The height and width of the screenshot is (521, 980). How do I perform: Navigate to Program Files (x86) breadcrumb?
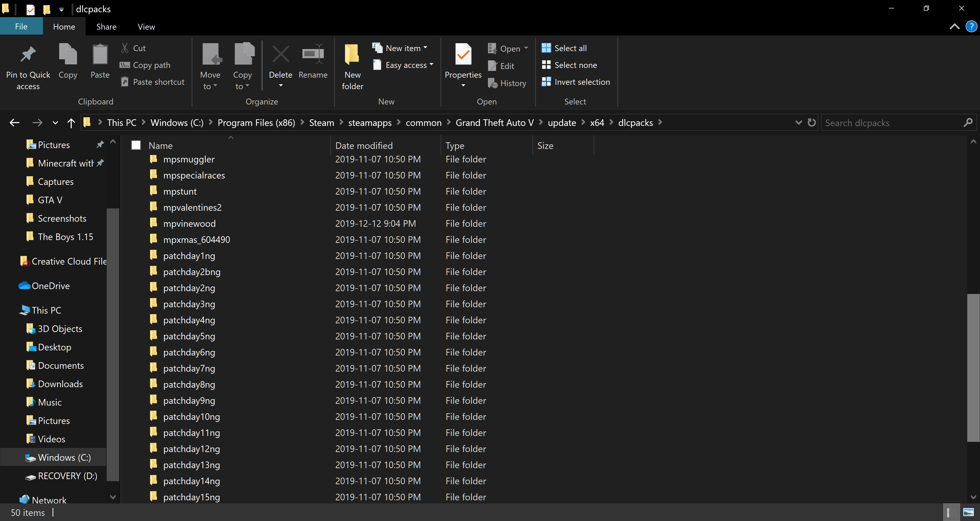coord(256,123)
